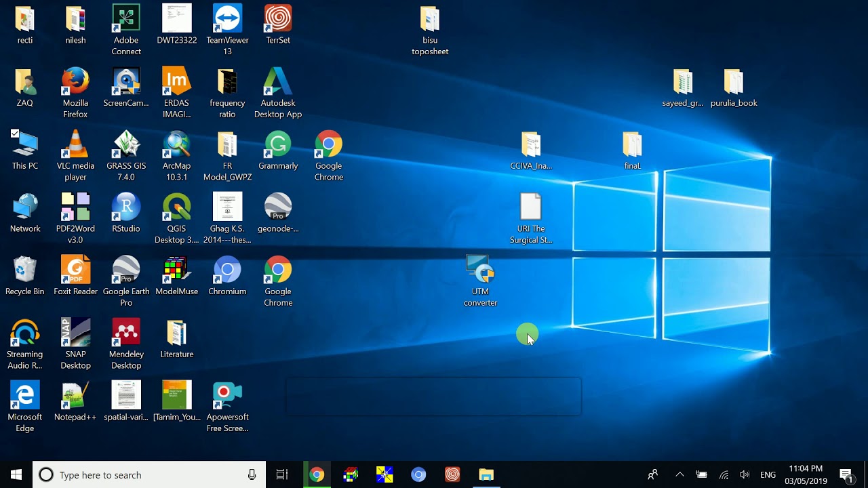Viewport: 868px width, 488px height.
Task: Launch ArcMap 10.3.1
Action: 177,156
